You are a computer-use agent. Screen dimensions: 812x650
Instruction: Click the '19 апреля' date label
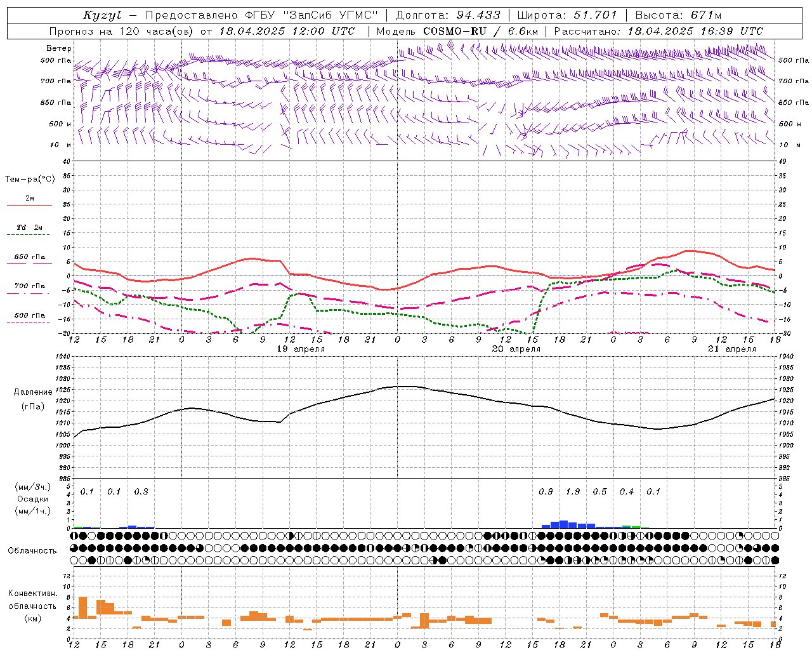tap(301, 349)
